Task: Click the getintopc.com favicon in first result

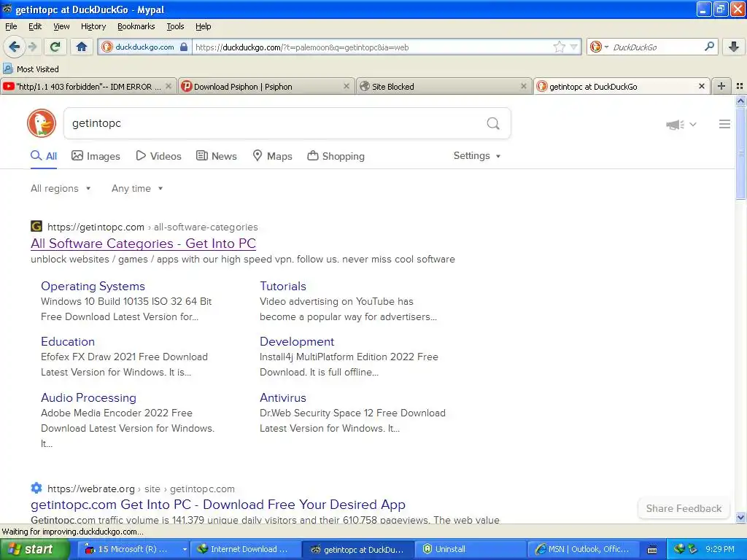Action: [36, 226]
